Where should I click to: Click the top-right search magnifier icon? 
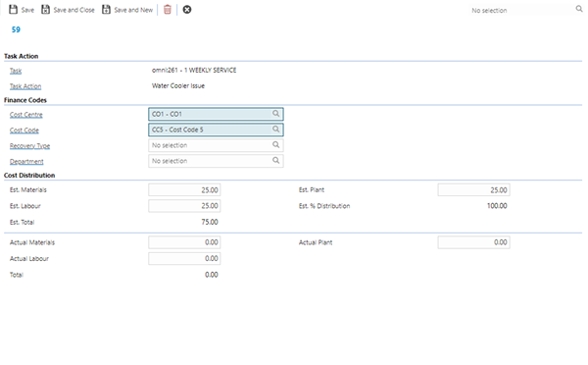pos(579,9)
